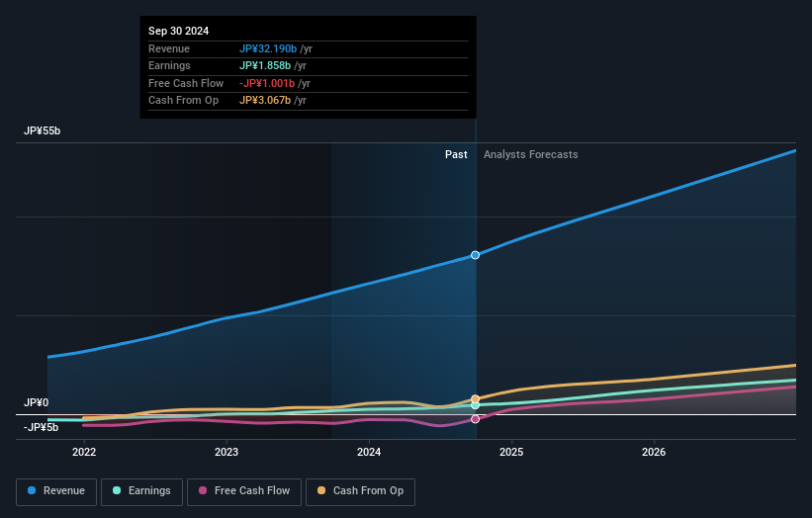Viewport: 812px width, 518px height.
Task: Click the Sep 30 2024 tooltip date
Action: coord(179,31)
